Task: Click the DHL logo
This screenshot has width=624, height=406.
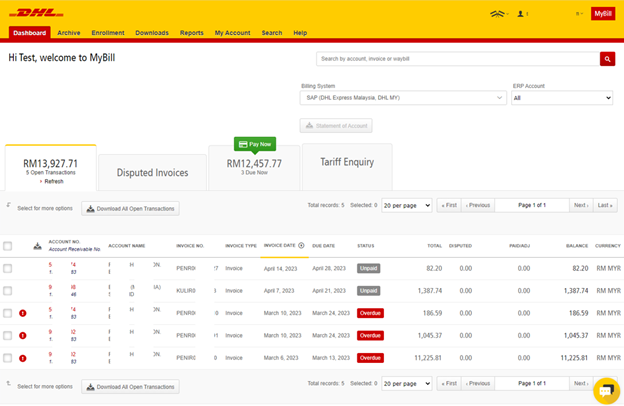Action: (36, 13)
